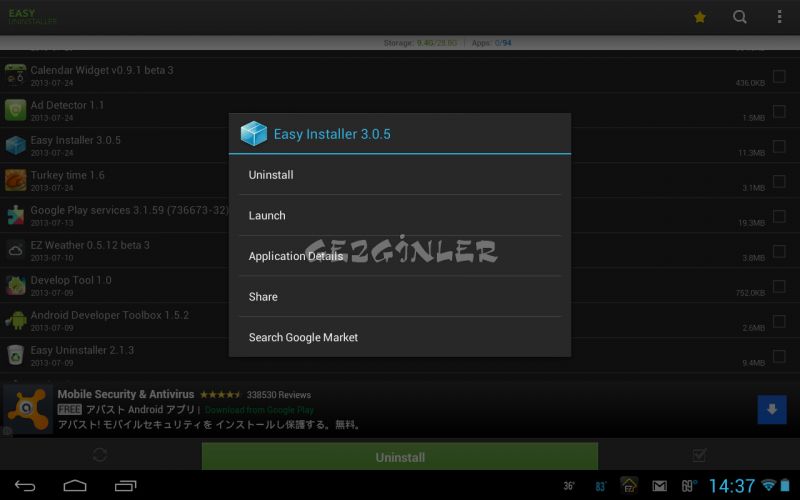Tap the 36° temperature notification
800x500 pixels.
pyautogui.click(x=569, y=486)
